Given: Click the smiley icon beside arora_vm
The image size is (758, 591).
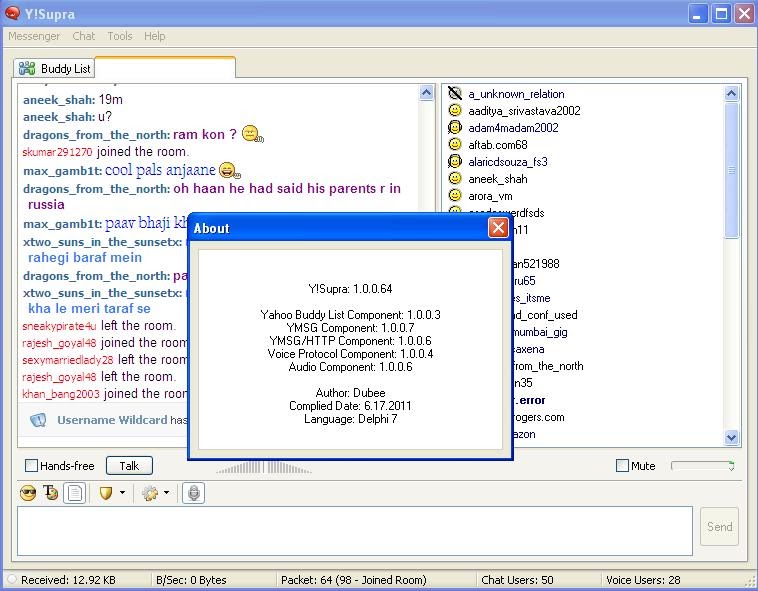Looking at the screenshot, I should click(455, 195).
